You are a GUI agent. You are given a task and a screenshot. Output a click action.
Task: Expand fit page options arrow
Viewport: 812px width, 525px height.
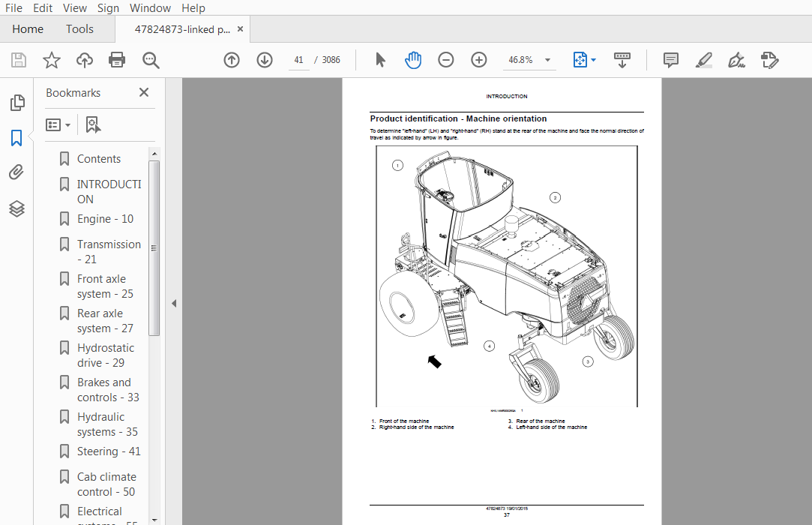coord(594,60)
